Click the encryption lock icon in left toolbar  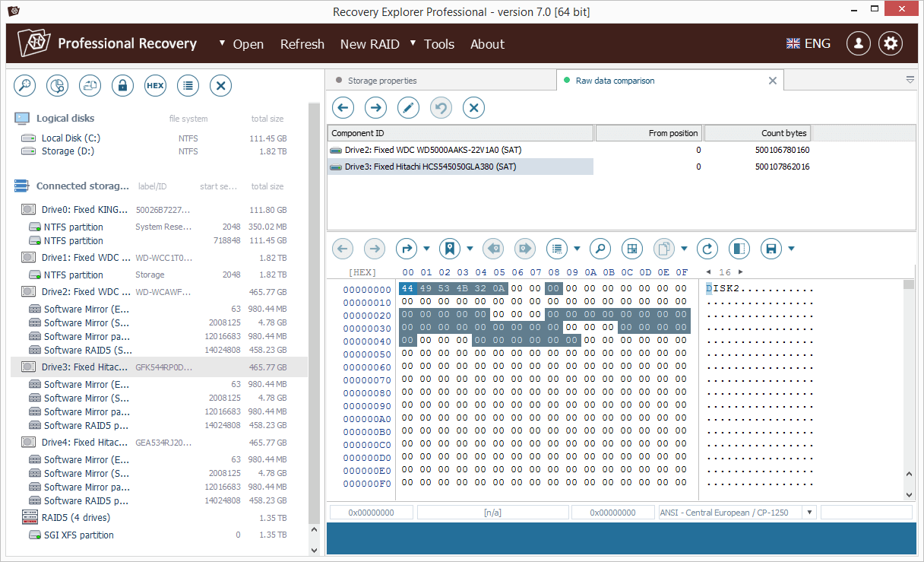(122, 85)
